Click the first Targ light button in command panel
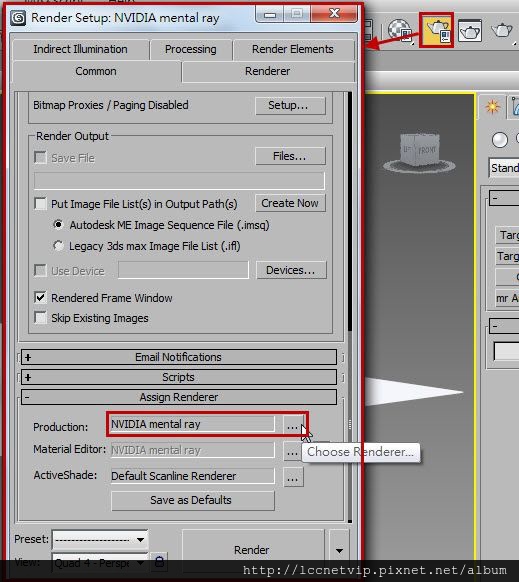The width and height of the screenshot is (519, 582). 507,235
